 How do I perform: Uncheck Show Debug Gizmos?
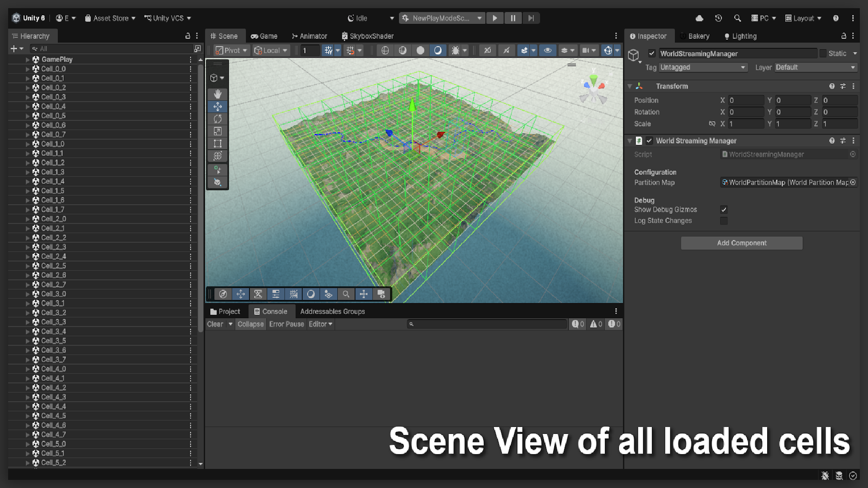724,210
